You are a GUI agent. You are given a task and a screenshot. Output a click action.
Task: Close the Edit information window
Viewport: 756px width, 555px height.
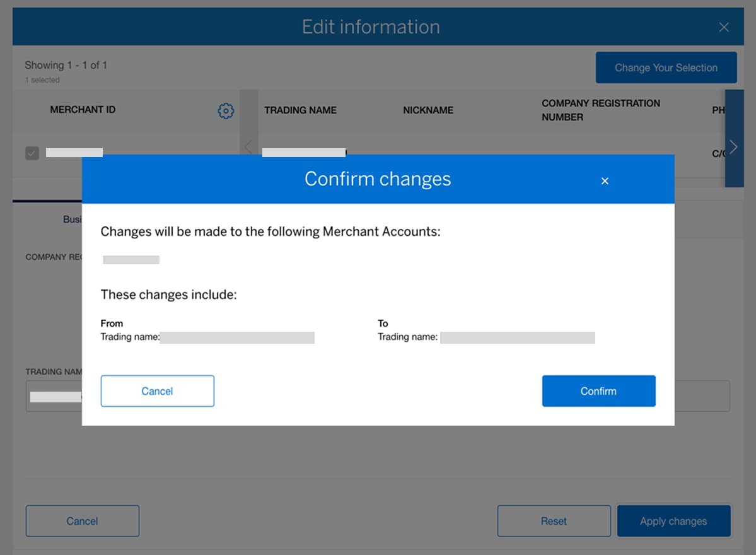click(x=724, y=27)
